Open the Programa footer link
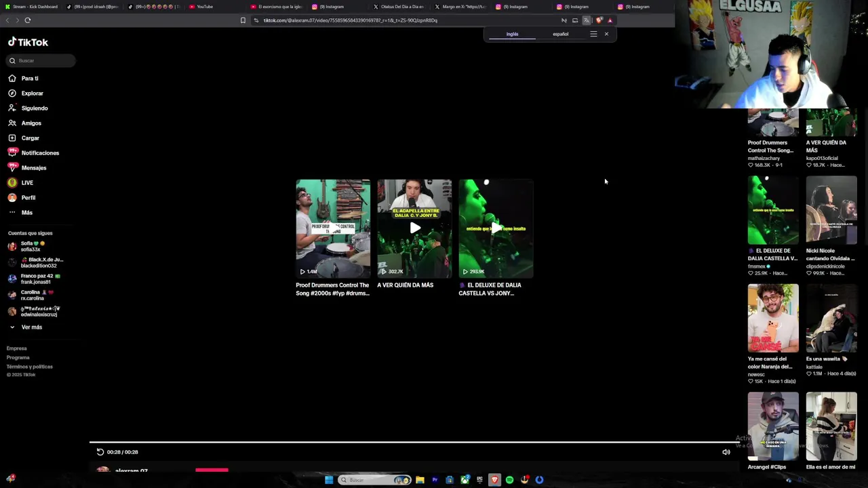Viewport: 868px width, 488px height. (x=18, y=358)
